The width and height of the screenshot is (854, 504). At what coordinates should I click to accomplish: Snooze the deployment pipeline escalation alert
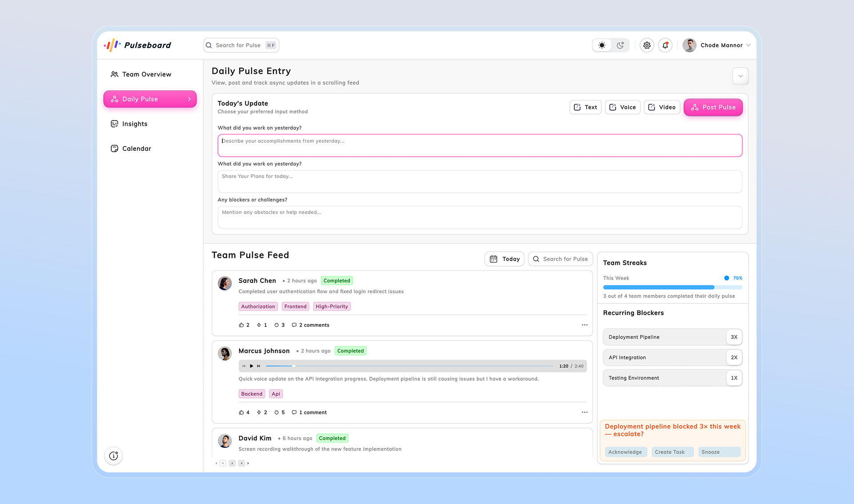click(x=719, y=452)
